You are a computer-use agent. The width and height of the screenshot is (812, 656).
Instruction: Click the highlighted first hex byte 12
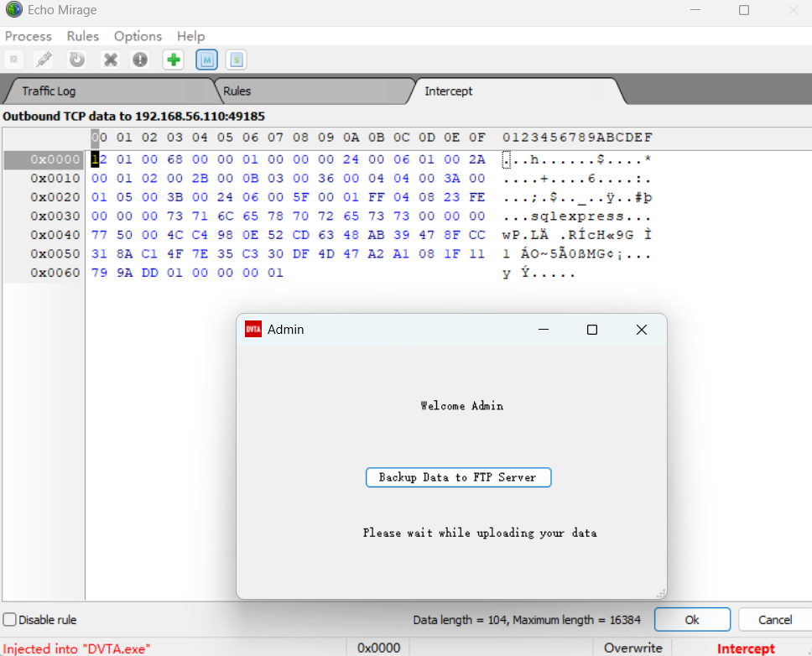pyautogui.click(x=99, y=159)
